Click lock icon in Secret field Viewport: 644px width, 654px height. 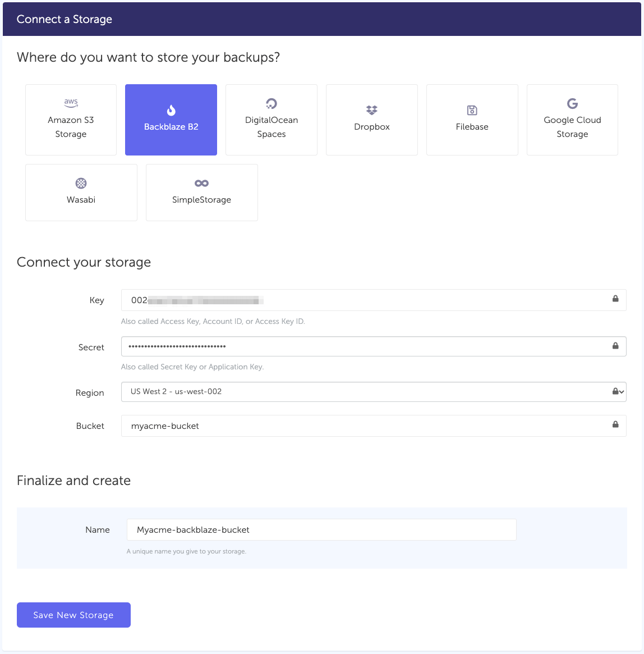click(615, 346)
